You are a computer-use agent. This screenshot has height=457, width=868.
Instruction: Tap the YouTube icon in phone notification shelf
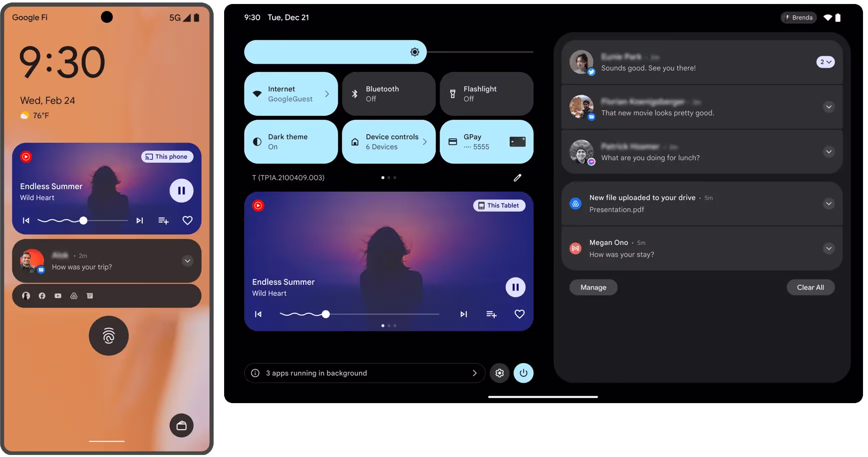click(58, 296)
